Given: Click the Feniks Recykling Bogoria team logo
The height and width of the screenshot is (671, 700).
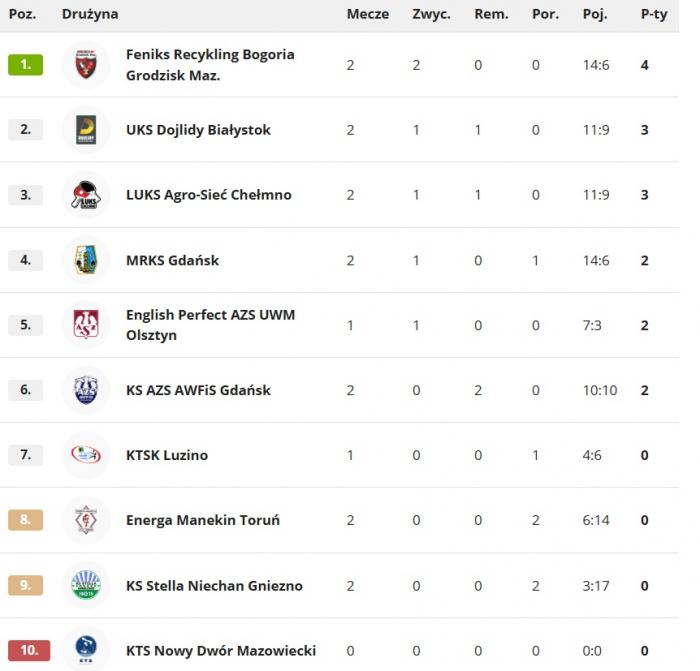Looking at the screenshot, I should pyautogui.click(x=86, y=65).
